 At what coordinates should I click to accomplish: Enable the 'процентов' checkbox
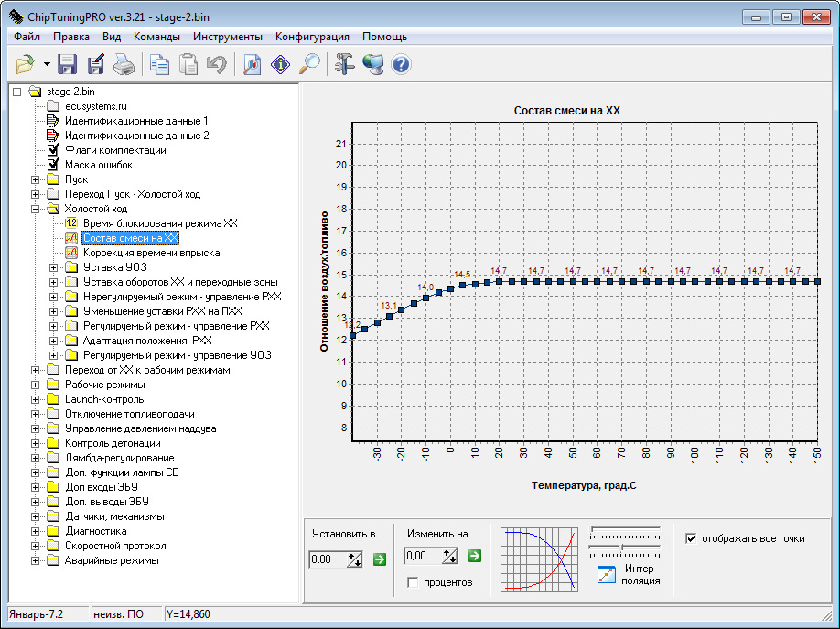[413, 582]
